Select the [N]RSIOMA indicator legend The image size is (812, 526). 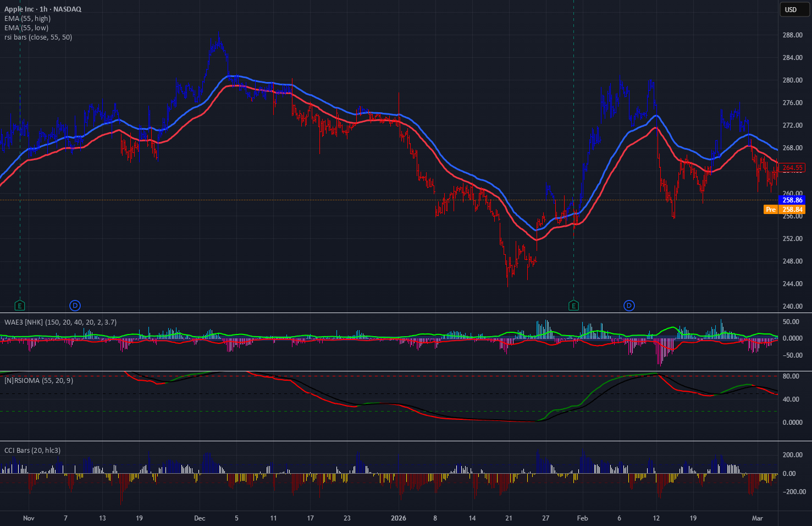(x=38, y=380)
